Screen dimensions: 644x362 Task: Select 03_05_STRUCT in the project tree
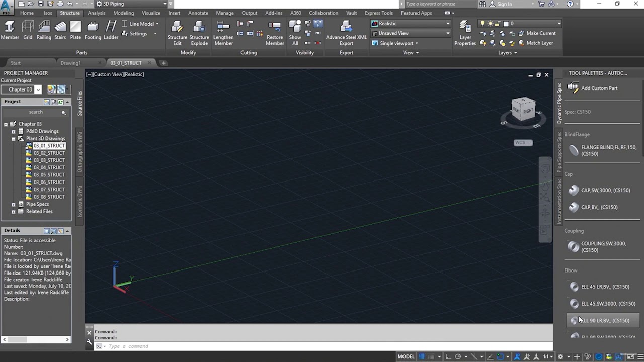tap(49, 175)
